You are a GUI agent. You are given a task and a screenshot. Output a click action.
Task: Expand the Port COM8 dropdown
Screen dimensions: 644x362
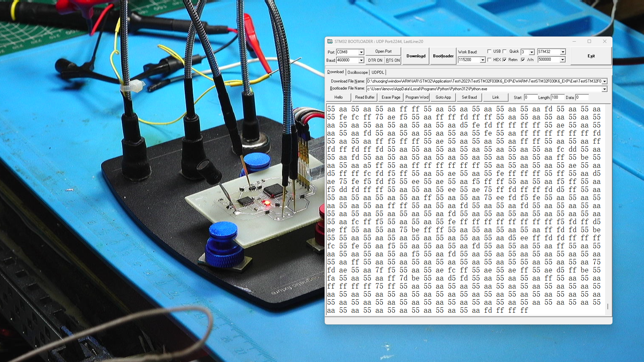pyautogui.click(x=361, y=52)
